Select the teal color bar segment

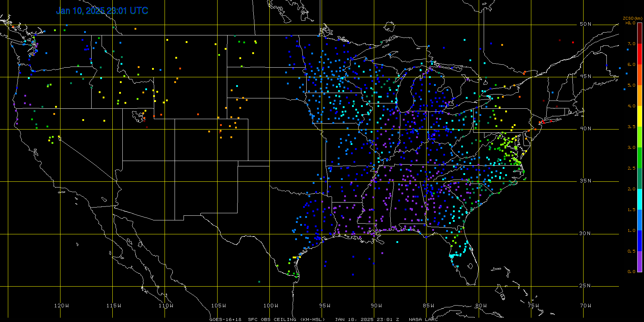[640, 179]
